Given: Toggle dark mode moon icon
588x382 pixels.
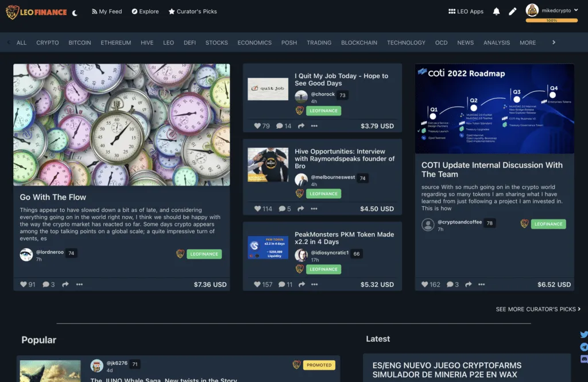Looking at the screenshot, I should click(75, 13).
